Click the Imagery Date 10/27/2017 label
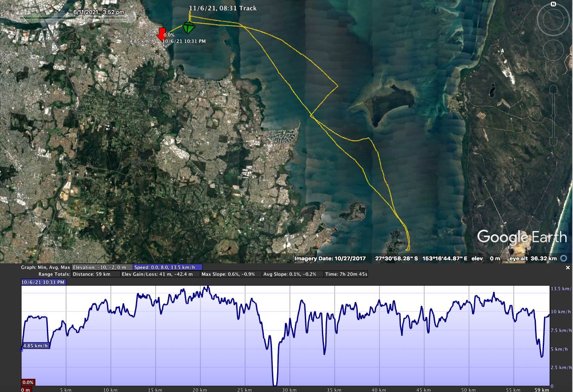The height and width of the screenshot is (392, 573). tap(331, 259)
